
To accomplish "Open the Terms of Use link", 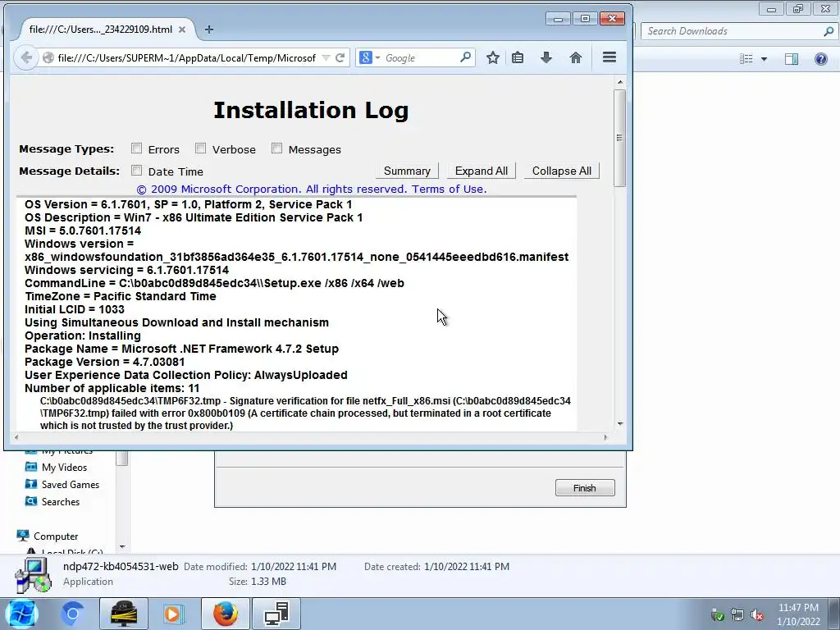I will pos(449,189).
